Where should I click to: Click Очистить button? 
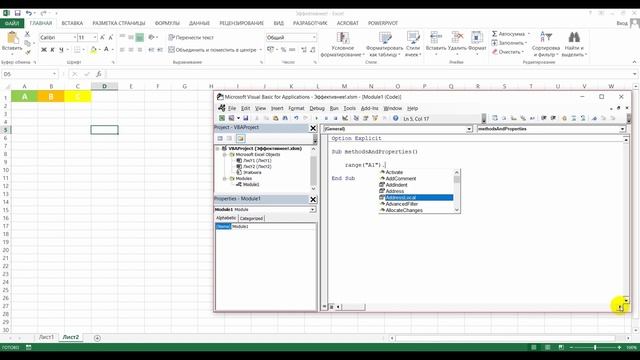(508, 52)
